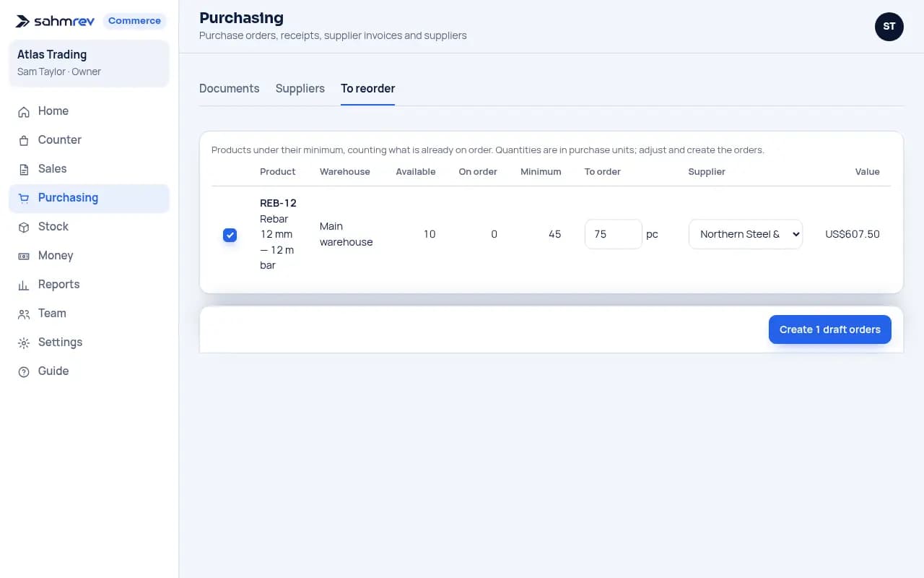Open Guide in the sidebar
The image size is (924, 578).
[x=89, y=371]
